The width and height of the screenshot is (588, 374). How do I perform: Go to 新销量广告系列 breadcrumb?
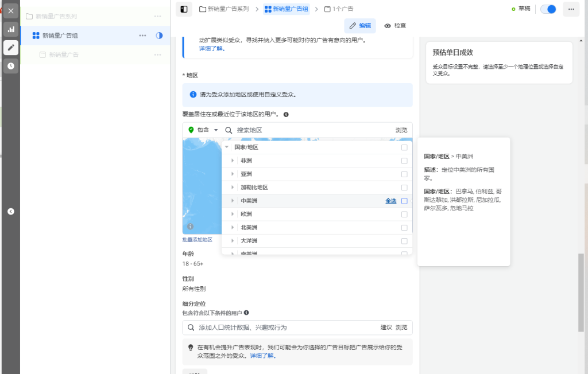225,9
